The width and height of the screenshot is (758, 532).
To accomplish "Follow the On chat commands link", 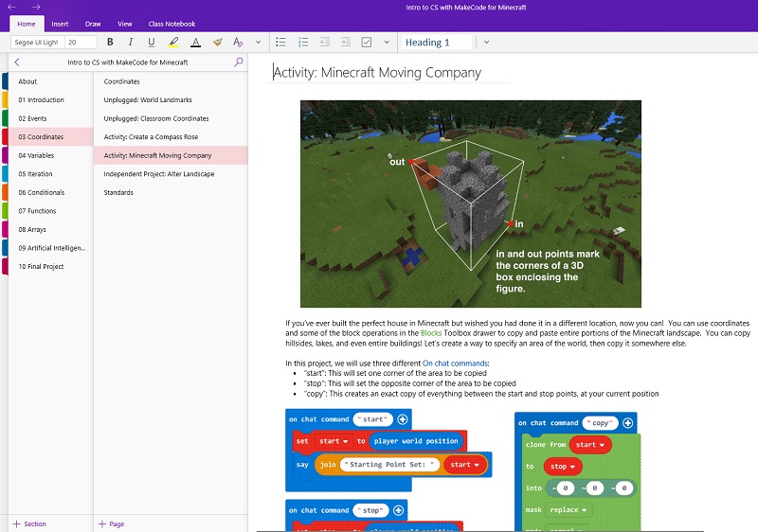I will tap(455, 364).
